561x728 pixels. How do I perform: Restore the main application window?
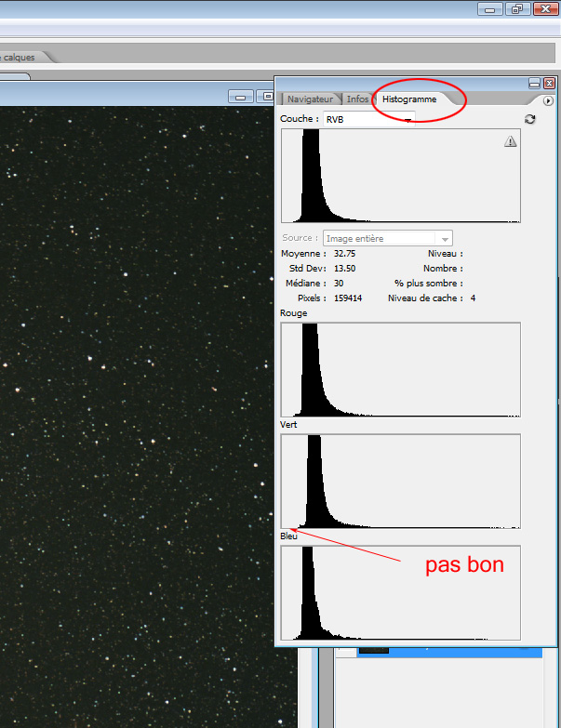pyautogui.click(x=517, y=8)
